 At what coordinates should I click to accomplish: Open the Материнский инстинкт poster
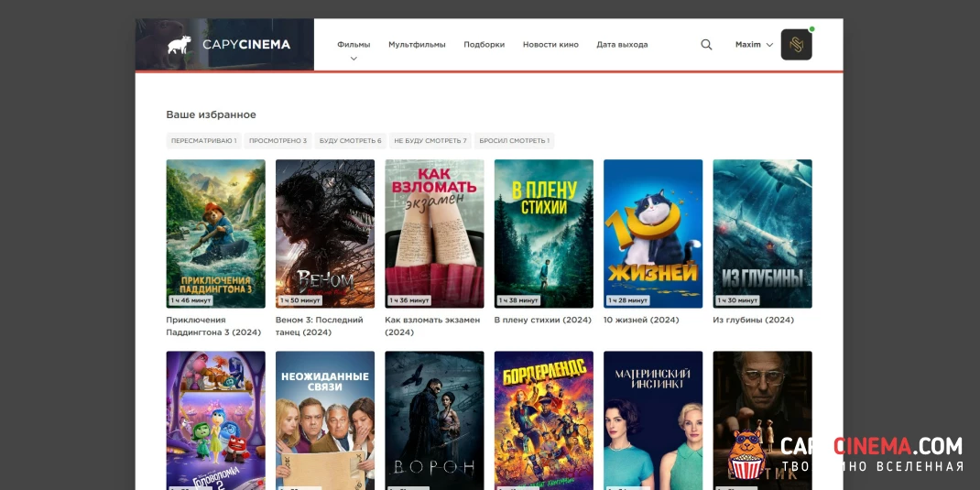point(653,420)
